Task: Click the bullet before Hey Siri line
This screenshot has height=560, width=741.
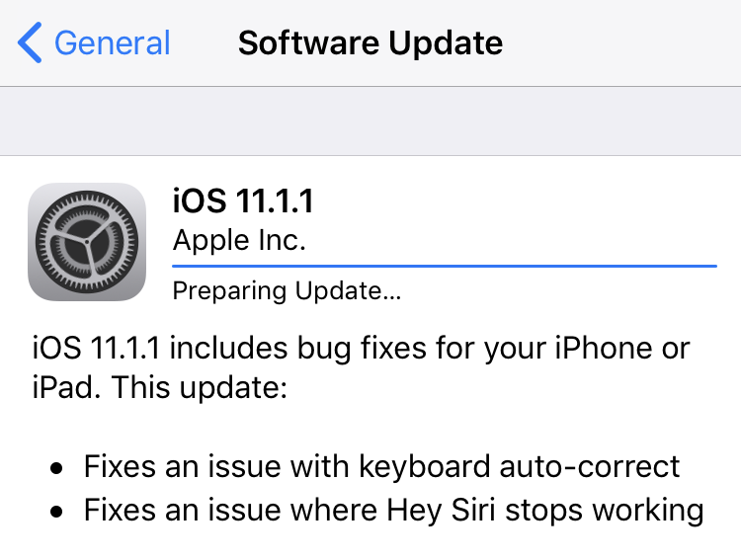Action: pos(58,512)
